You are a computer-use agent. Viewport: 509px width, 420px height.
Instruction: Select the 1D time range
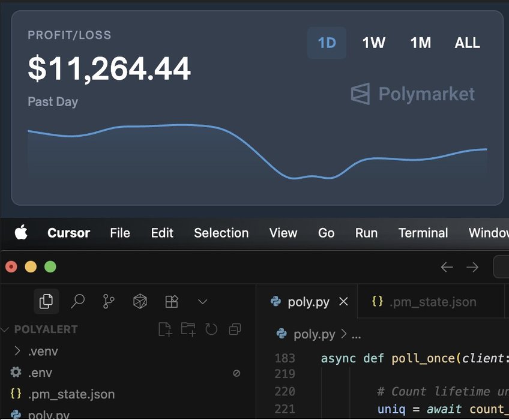tap(327, 43)
